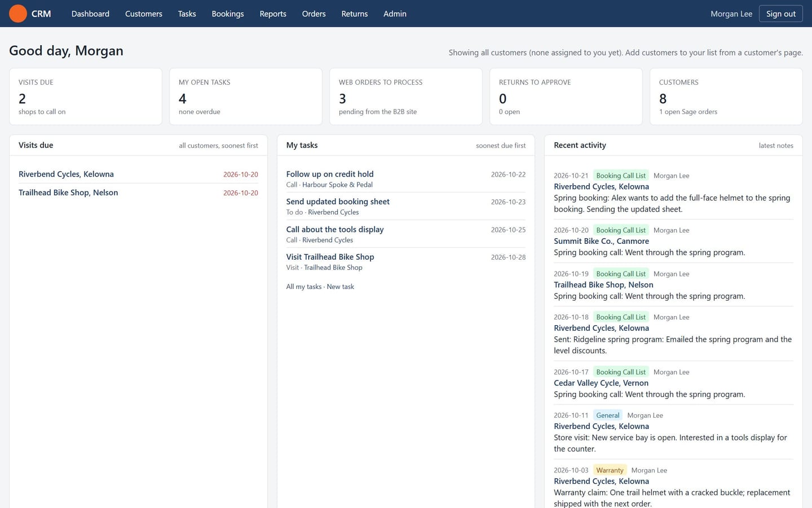Open the Returns section
Image resolution: width=812 pixels, height=508 pixels.
tap(355, 14)
